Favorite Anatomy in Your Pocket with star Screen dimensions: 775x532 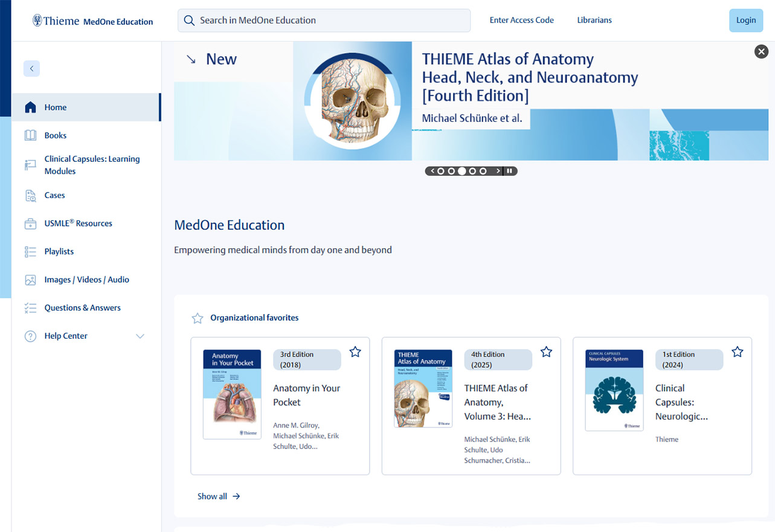(355, 352)
